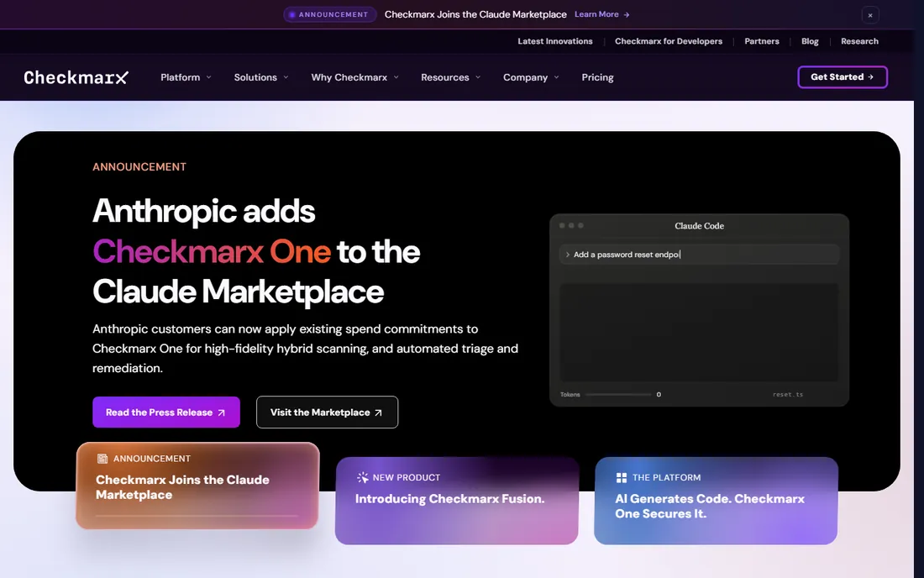This screenshot has width=924, height=578.
Task: Click the grid icon on The Platform card
Action: click(621, 477)
